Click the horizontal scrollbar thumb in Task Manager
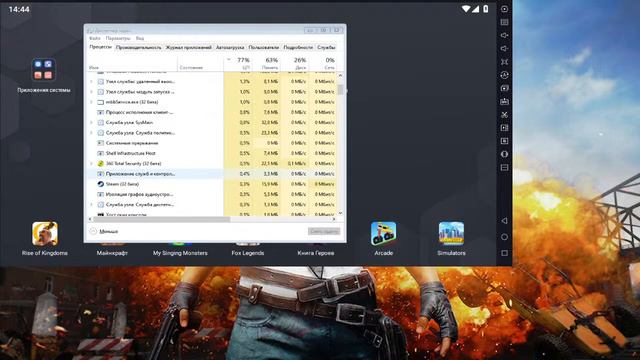The height and width of the screenshot is (360, 640). tap(162, 219)
